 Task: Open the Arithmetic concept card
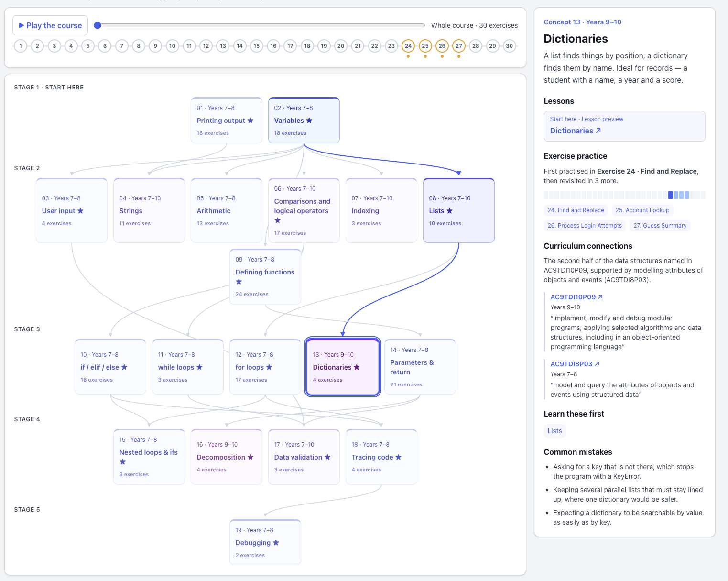[227, 210]
